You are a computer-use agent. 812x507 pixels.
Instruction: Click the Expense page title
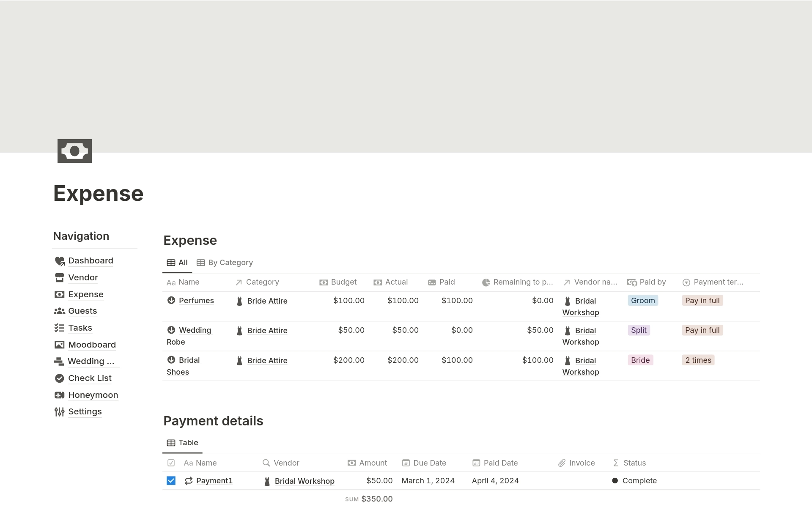coord(99,194)
